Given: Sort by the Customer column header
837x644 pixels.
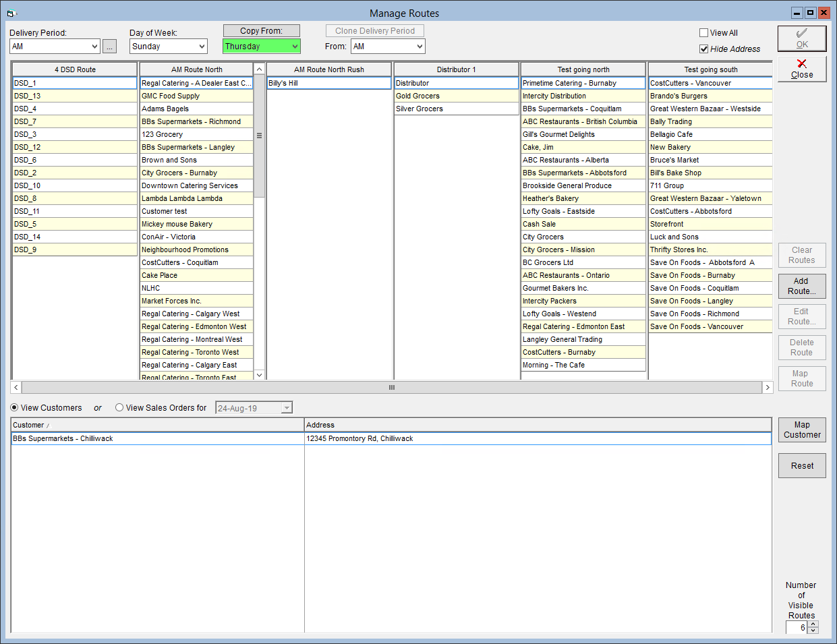Looking at the screenshot, I should (158, 425).
